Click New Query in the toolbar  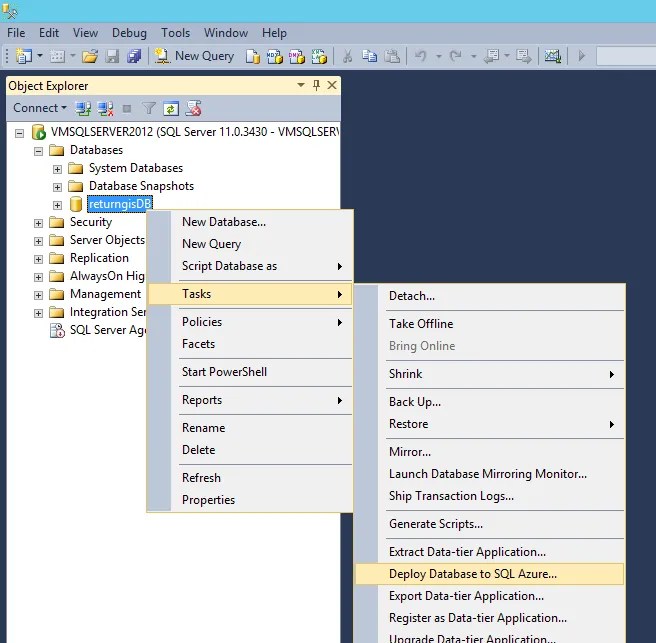pos(195,56)
